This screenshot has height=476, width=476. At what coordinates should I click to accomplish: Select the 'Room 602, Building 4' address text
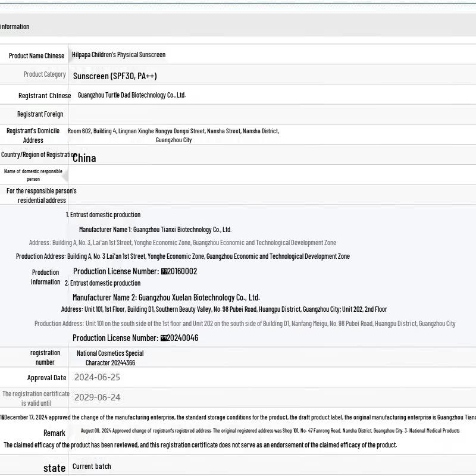(173, 136)
